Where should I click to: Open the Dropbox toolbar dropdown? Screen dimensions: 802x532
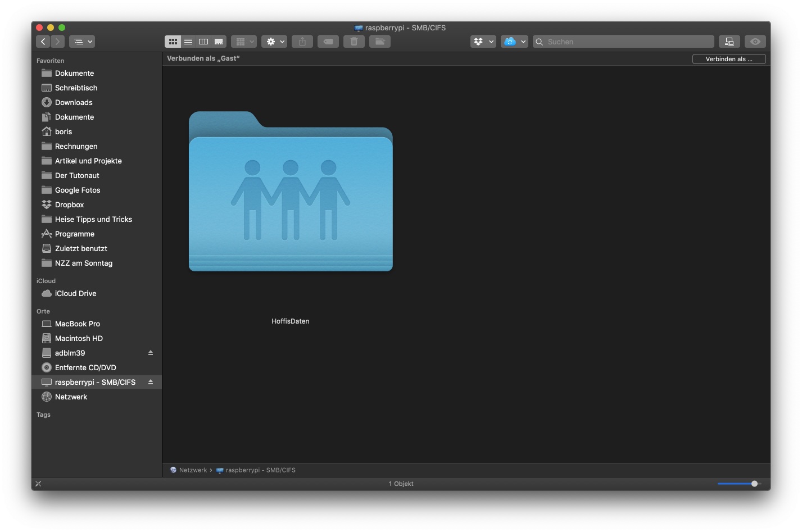[483, 42]
